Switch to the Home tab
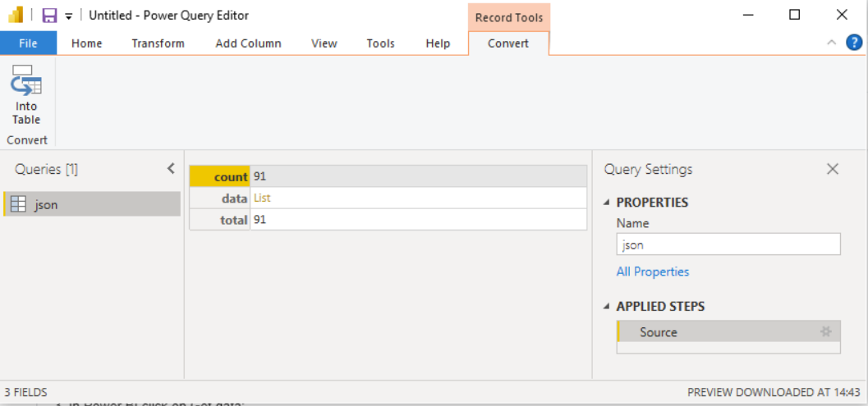 [87, 43]
